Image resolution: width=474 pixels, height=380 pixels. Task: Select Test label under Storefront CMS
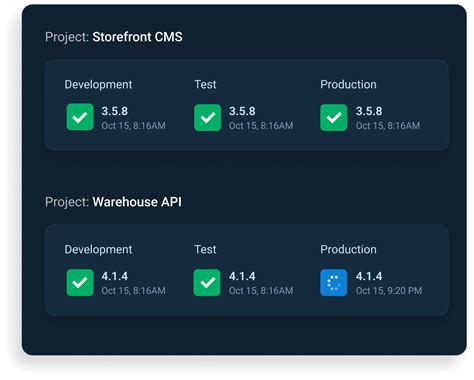205,84
